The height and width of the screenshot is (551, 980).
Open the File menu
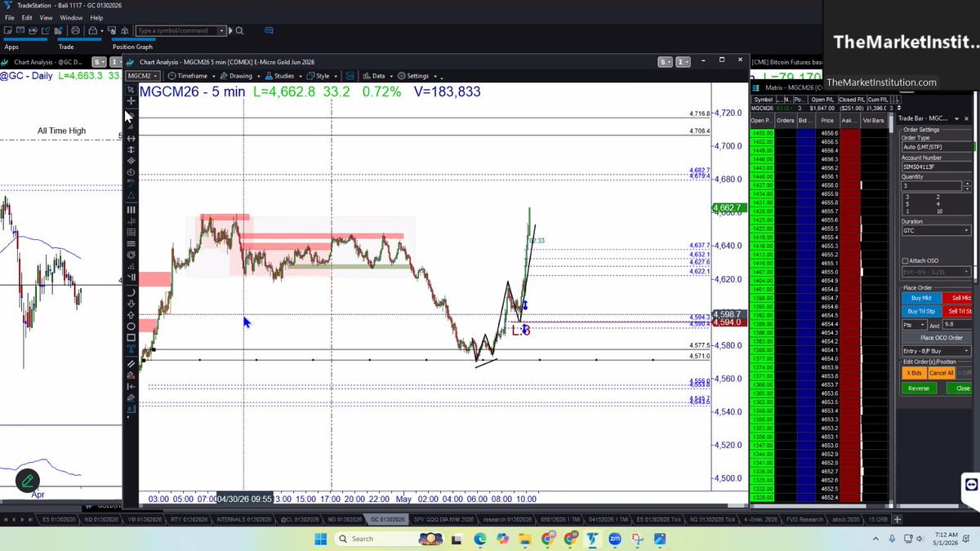coord(8,17)
